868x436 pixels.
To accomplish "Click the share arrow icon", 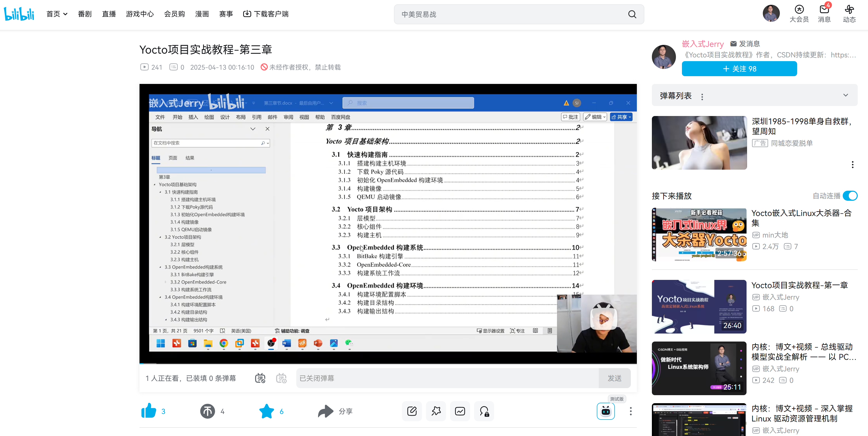I will pyautogui.click(x=326, y=411).
